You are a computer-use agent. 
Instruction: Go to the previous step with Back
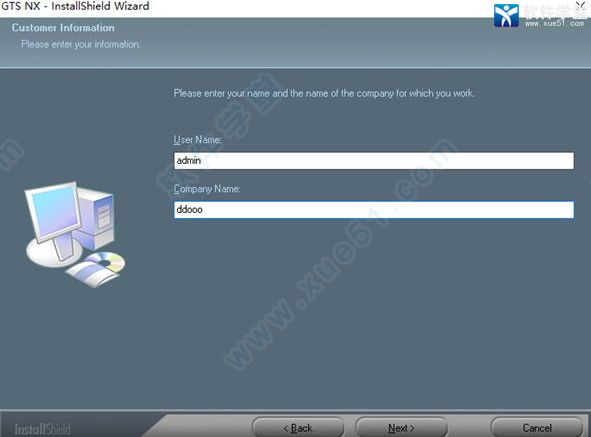point(298,428)
